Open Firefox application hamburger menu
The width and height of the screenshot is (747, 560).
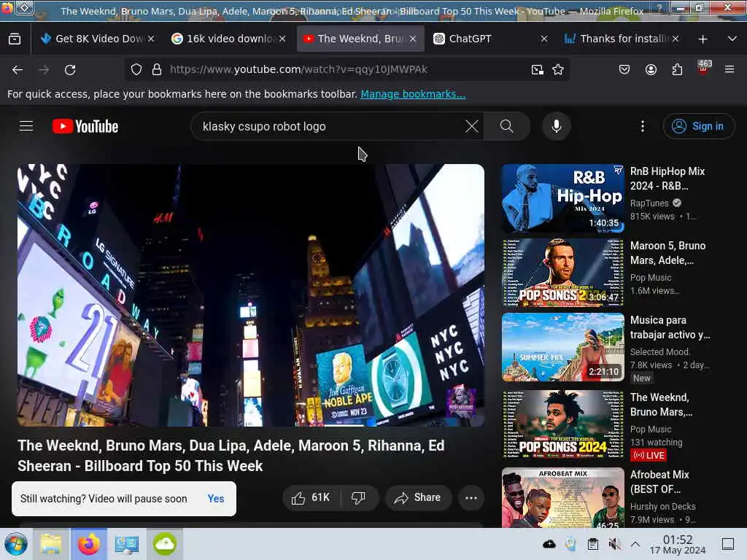pyautogui.click(x=729, y=70)
